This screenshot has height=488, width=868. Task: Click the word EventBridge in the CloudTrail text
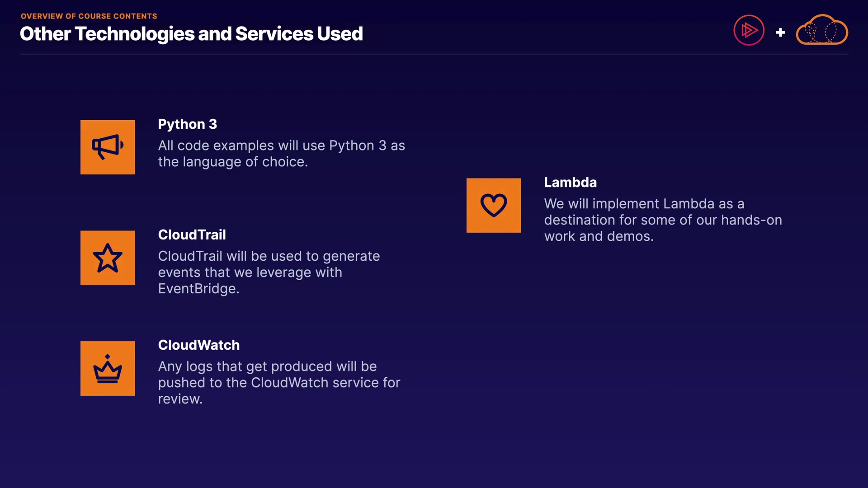[198, 289]
